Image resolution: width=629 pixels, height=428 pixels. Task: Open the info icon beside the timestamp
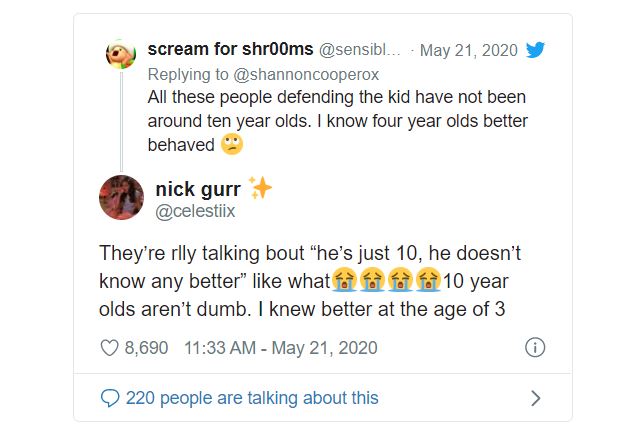pyautogui.click(x=535, y=348)
